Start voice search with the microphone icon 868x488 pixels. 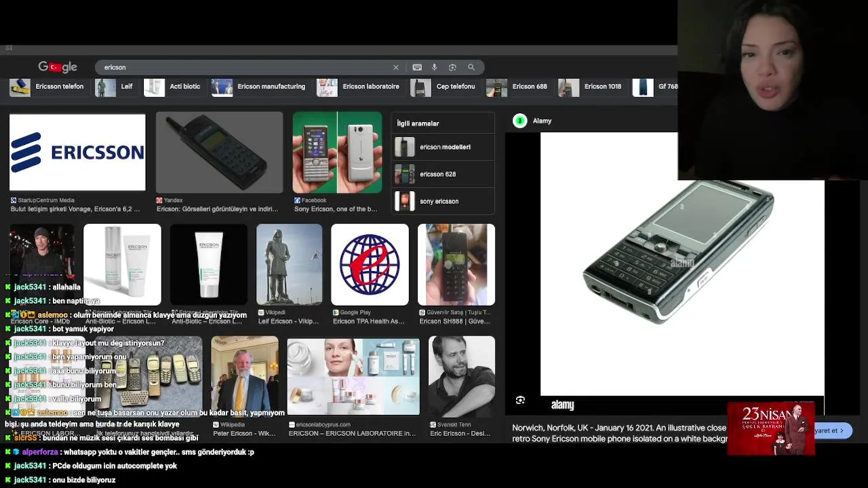435,67
